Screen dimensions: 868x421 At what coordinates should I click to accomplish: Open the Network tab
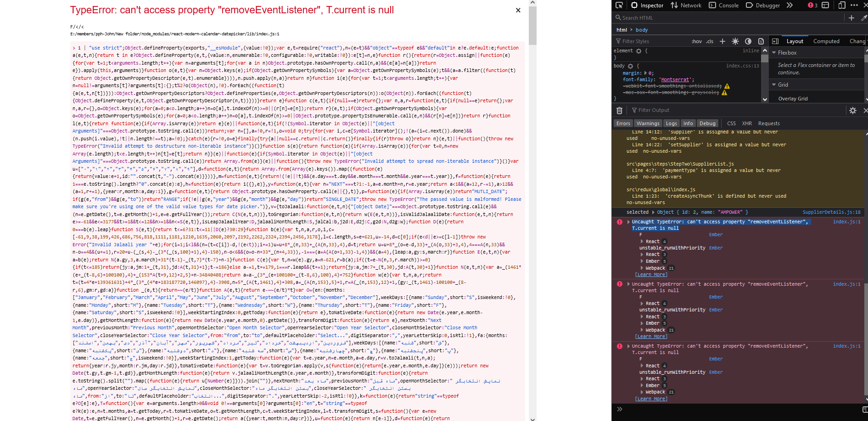(686, 6)
